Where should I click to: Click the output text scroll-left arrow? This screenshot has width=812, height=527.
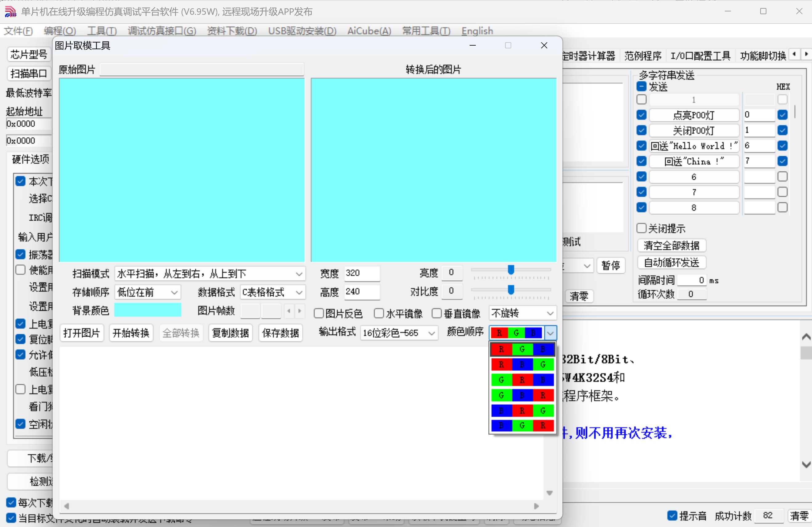pyautogui.click(x=67, y=506)
